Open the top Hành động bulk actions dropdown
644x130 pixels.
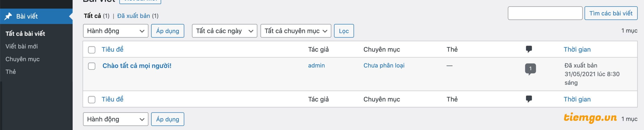115,31
